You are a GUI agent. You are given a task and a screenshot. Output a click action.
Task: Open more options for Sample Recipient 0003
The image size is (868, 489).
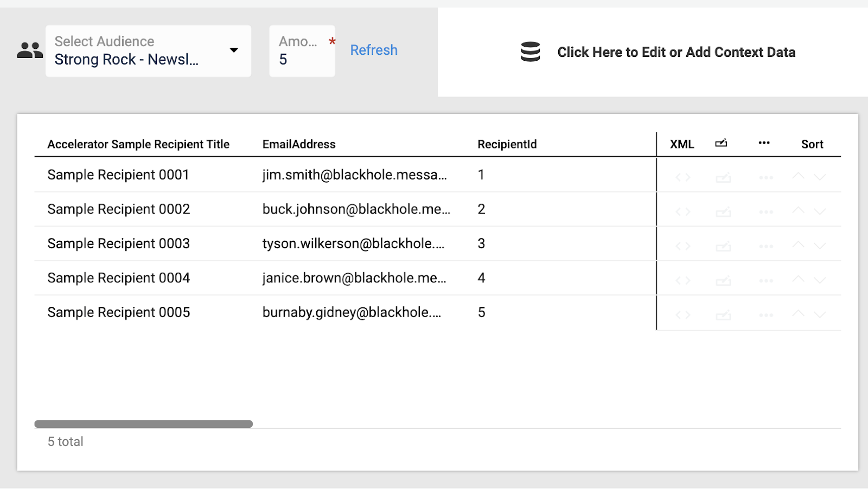click(766, 246)
